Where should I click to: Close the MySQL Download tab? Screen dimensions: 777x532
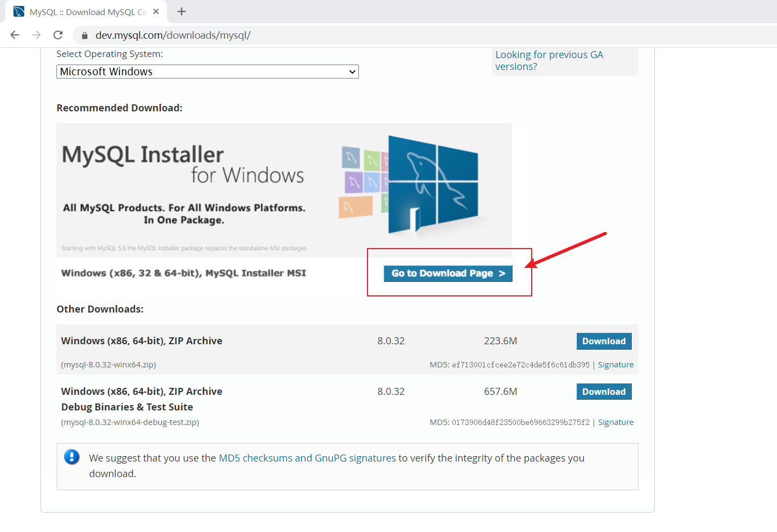coord(156,11)
